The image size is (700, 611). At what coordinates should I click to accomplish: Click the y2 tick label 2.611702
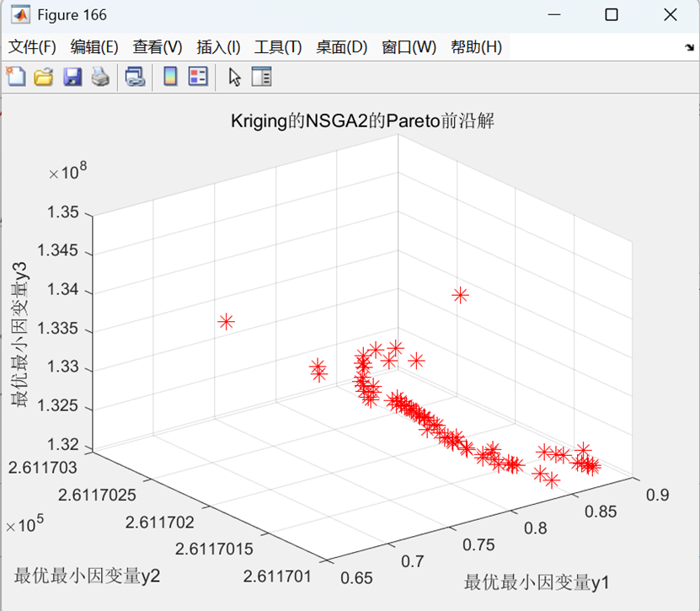(159, 523)
